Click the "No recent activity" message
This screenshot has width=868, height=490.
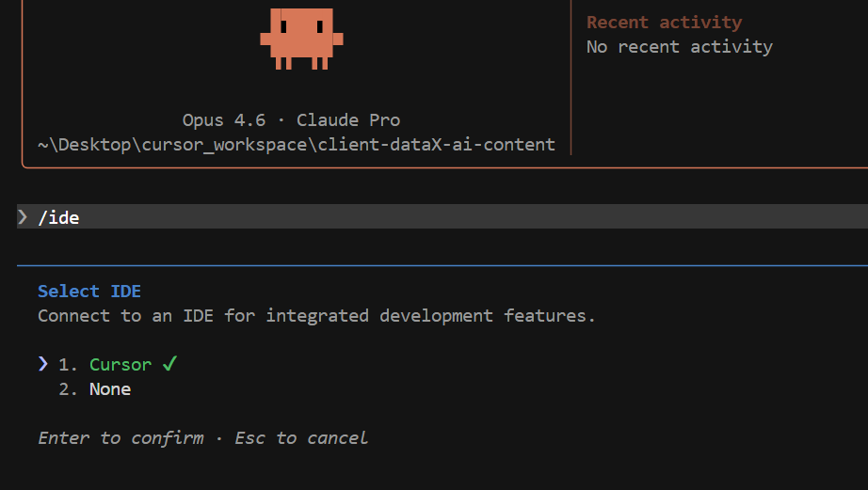[679, 46]
